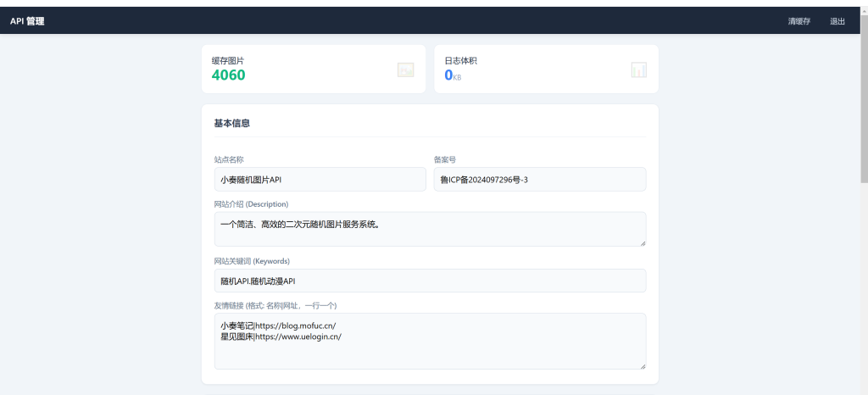Screen dimensions: 868x395
Task: Click the green 4060 cached image count
Action: (x=228, y=75)
